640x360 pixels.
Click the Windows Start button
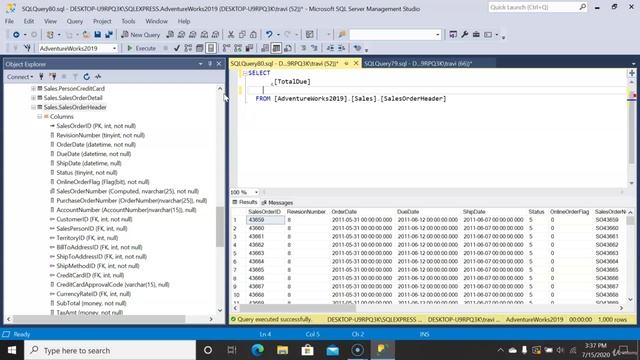pyautogui.click(x=12, y=350)
